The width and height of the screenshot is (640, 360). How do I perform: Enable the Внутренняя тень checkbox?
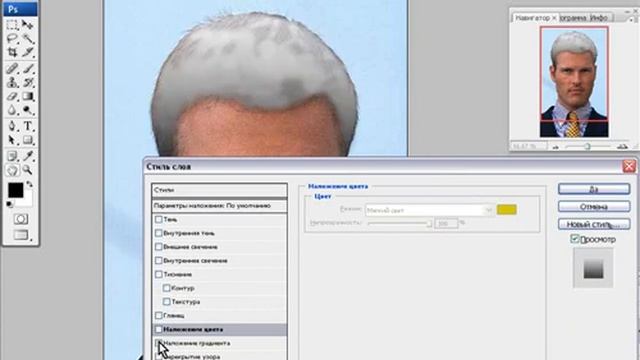click(159, 233)
